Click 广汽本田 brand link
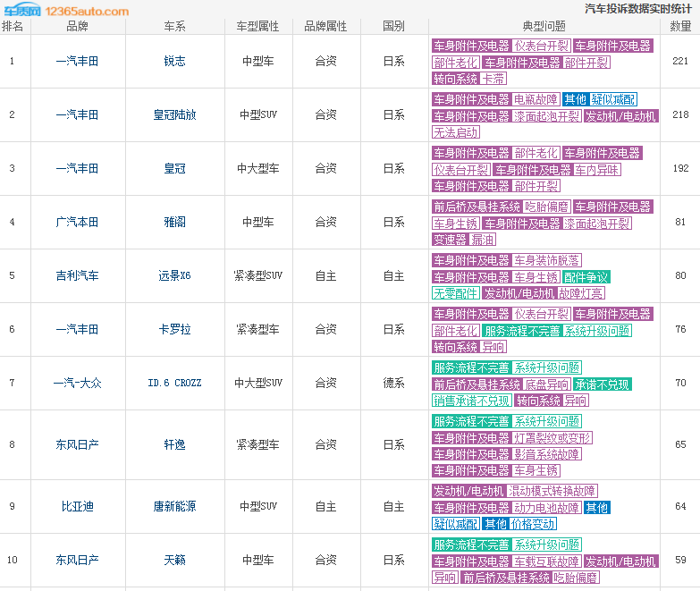The width and height of the screenshot is (700, 591). 77,222
